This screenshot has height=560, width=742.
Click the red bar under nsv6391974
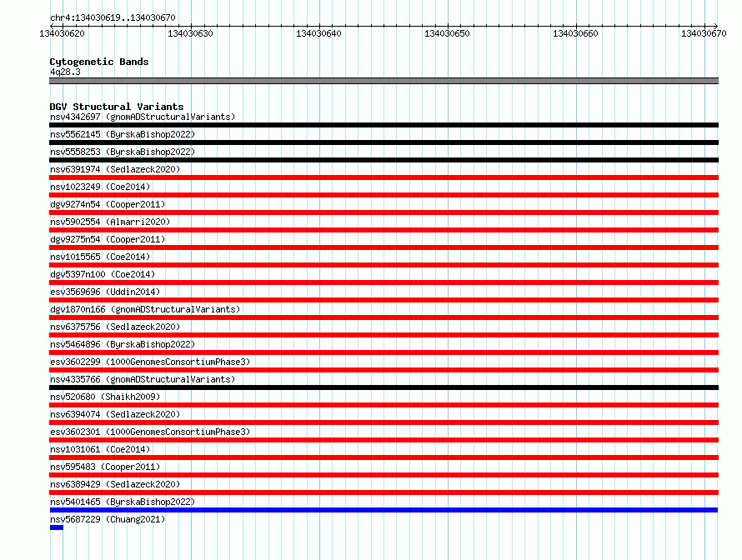(x=384, y=177)
